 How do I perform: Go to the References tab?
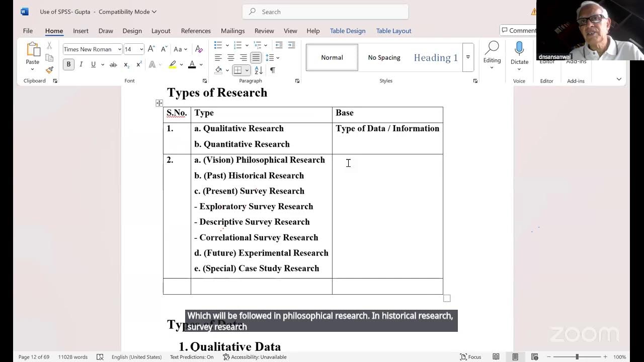[x=196, y=31]
